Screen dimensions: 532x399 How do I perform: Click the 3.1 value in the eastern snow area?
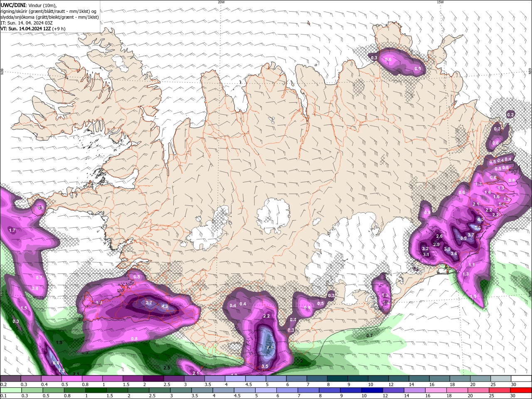pos(426,254)
